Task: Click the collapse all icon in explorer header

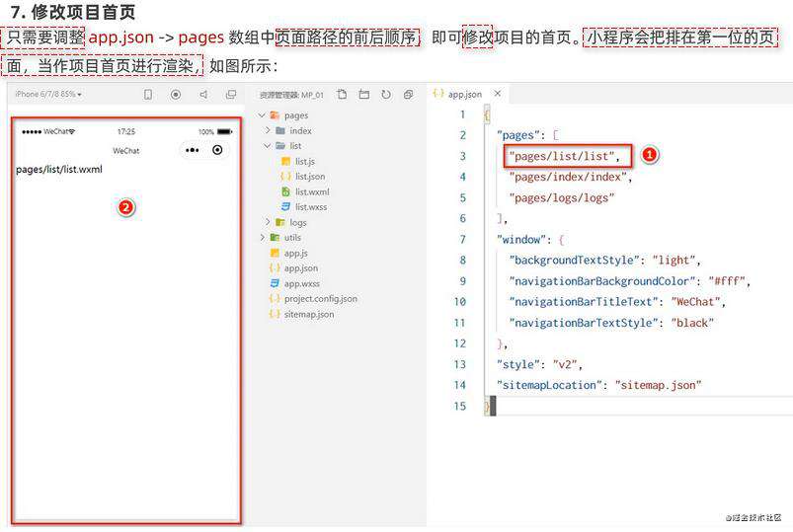Action: [408, 95]
